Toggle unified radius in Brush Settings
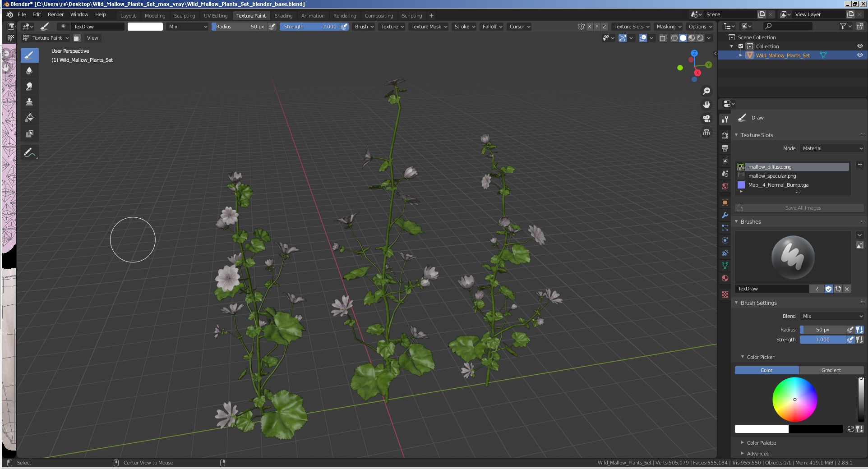Image resolution: width=868 pixels, height=469 pixels. point(859,330)
